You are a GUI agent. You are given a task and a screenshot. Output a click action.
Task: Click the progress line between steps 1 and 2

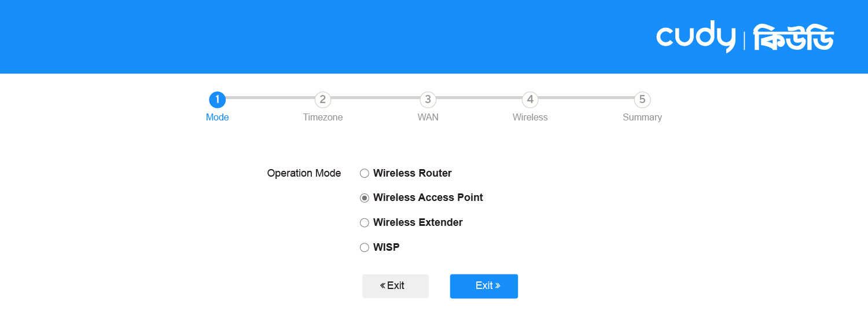click(270, 98)
